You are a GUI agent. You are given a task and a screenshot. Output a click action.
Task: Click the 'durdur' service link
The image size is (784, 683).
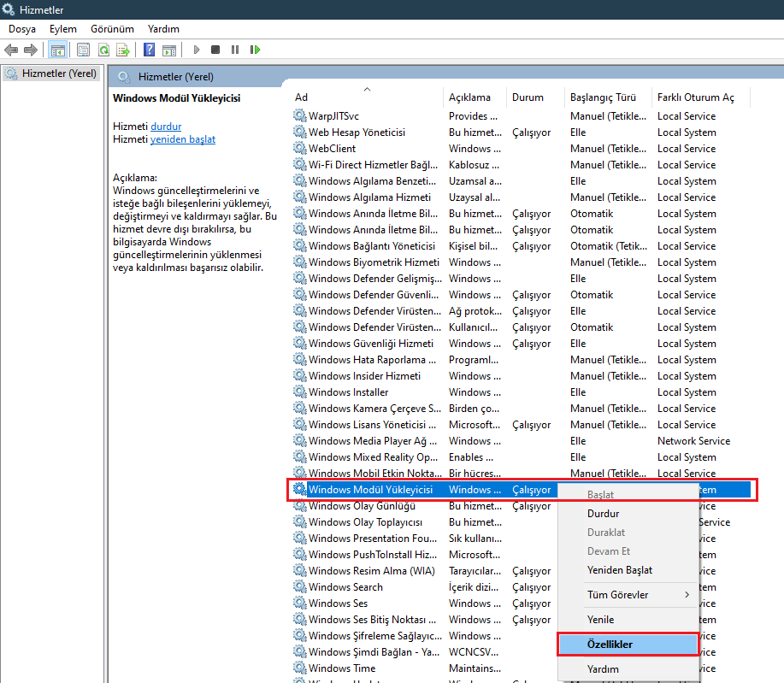point(166,127)
